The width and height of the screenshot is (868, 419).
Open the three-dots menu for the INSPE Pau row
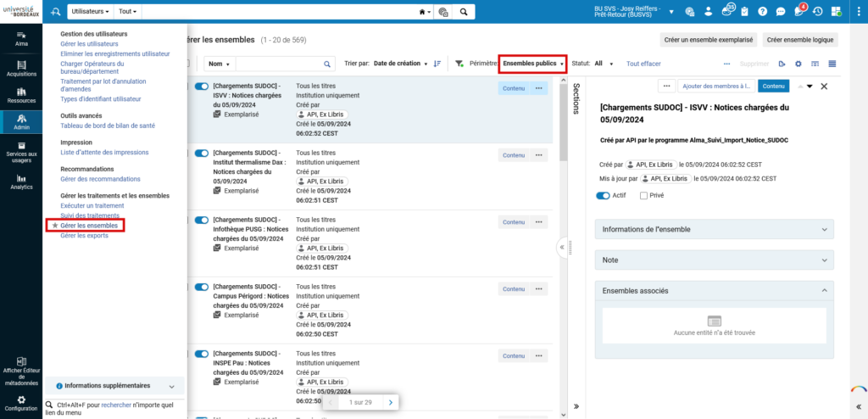pos(538,356)
